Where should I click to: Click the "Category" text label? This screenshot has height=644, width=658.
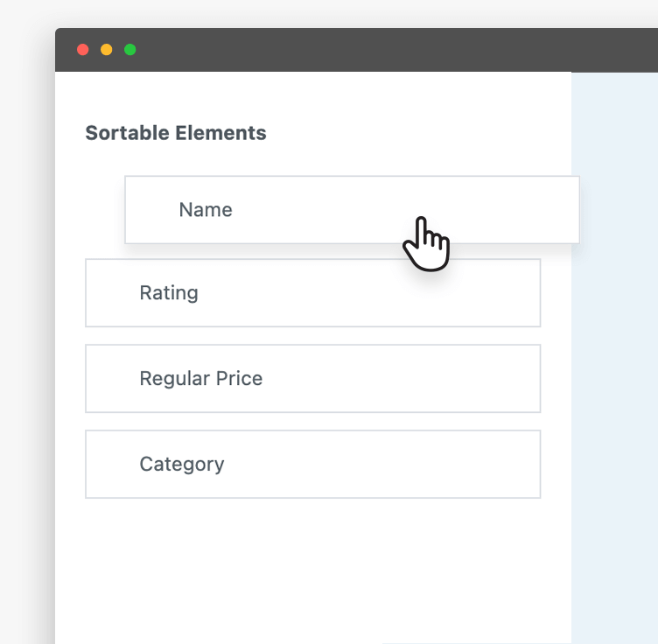[x=182, y=465]
